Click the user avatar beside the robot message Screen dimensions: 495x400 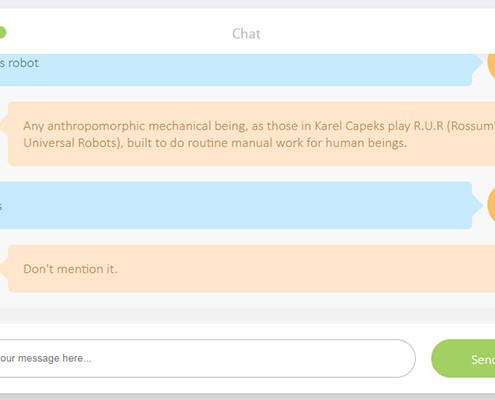[491, 64]
